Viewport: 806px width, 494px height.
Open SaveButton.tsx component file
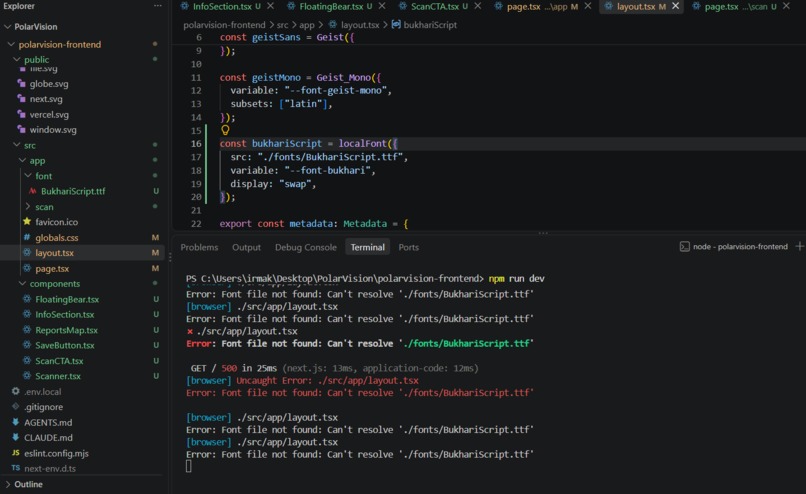pyautogui.click(x=65, y=345)
